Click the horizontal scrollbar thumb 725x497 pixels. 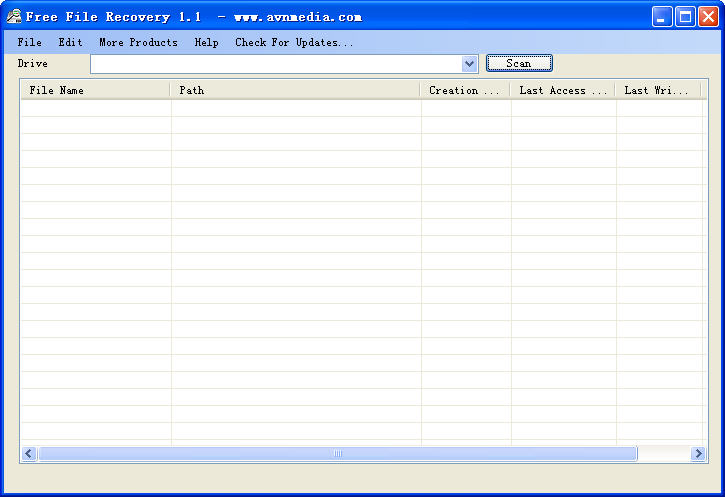pyautogui.click(x=337, y=453)
